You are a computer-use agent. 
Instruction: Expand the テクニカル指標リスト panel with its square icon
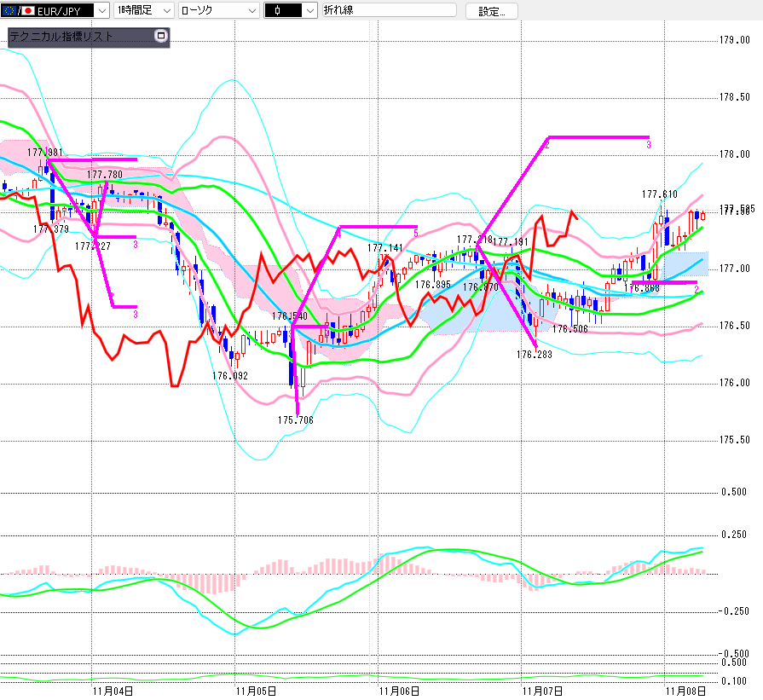160,36
